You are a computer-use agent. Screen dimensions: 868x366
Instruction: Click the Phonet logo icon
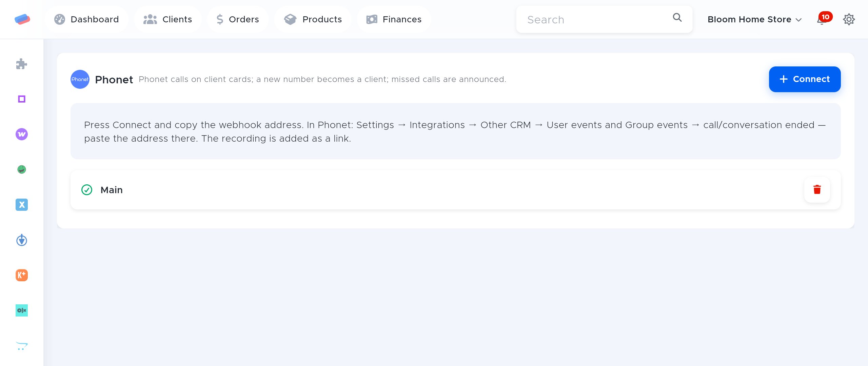pyautogui.click(x=80, y=79)
